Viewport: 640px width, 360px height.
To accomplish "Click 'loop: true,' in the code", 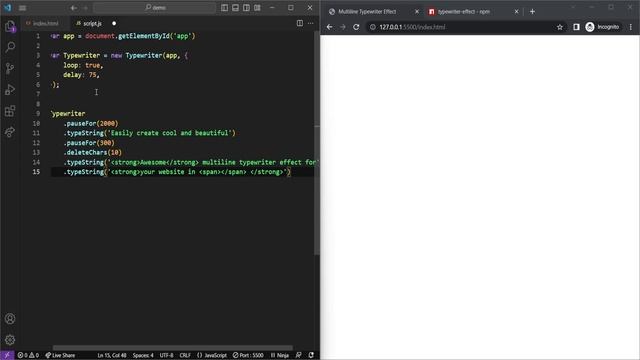I will (x=83, y=65).
